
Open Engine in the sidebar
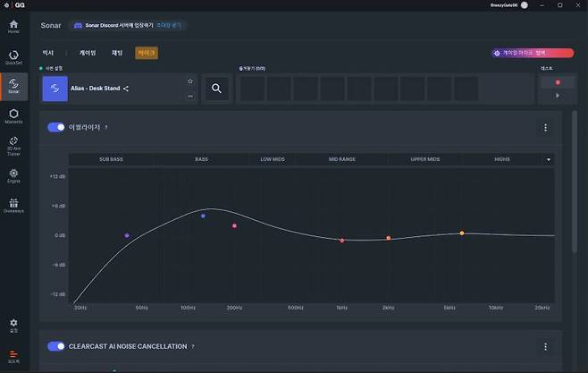(14, 176)
